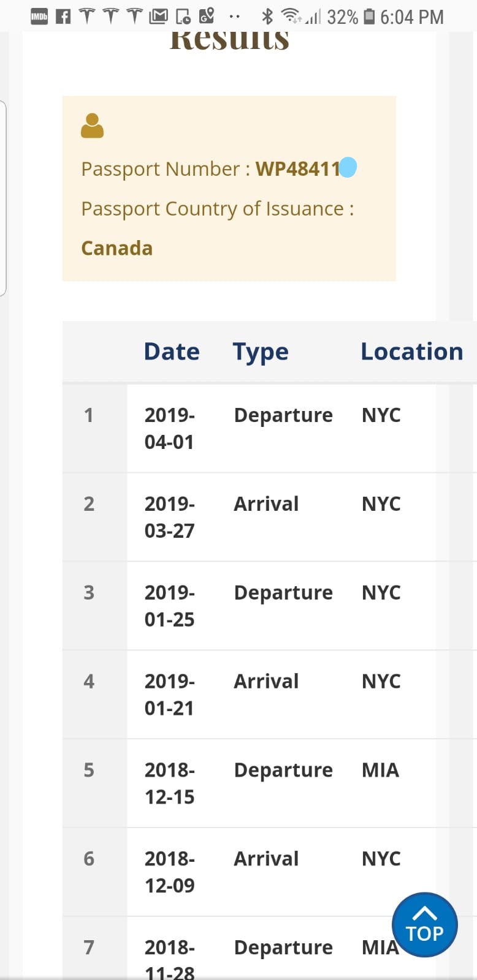Image resolution: width=477 pixels, height=980 pixels.
Task: Select the Date column header
Action: coord(172,352)
